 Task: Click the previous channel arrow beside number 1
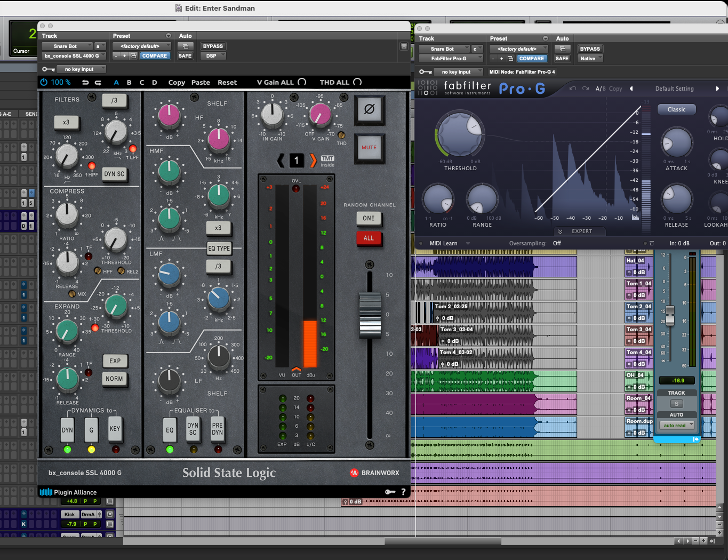point(281,160)
